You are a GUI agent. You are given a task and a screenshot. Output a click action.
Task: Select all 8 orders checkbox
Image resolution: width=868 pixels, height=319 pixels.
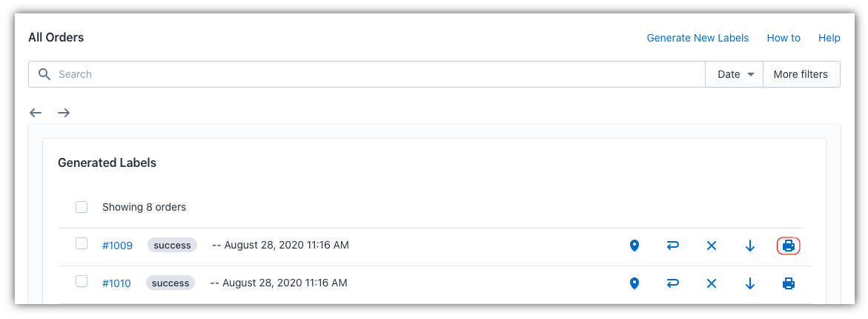click(82, 207)
